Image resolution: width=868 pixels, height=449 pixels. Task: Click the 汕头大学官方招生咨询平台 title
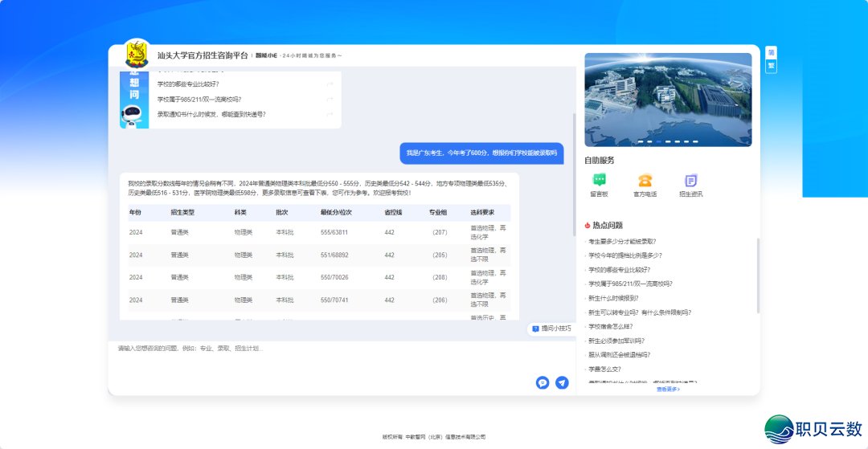pos(203,55)
